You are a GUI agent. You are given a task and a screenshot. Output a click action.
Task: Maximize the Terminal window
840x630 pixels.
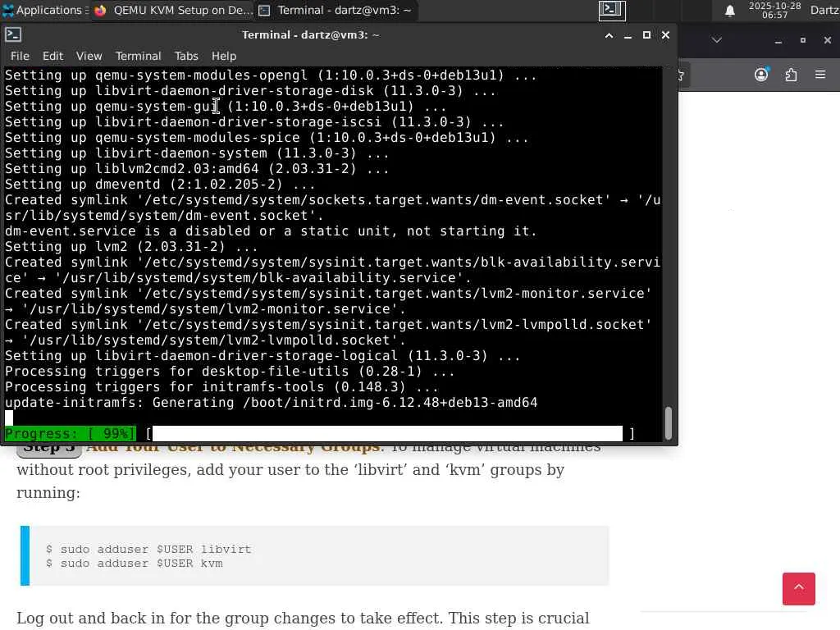click(646, 35)
